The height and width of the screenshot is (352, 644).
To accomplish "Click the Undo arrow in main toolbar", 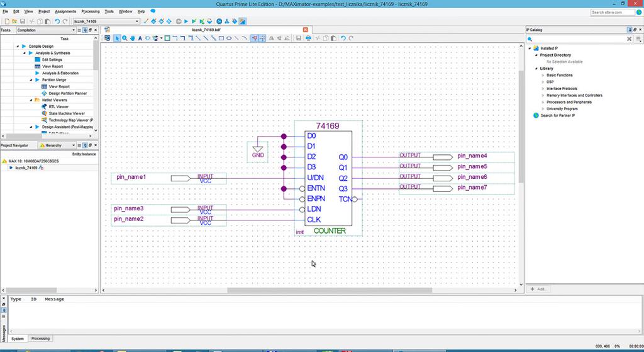I will (x=57, y=21).
